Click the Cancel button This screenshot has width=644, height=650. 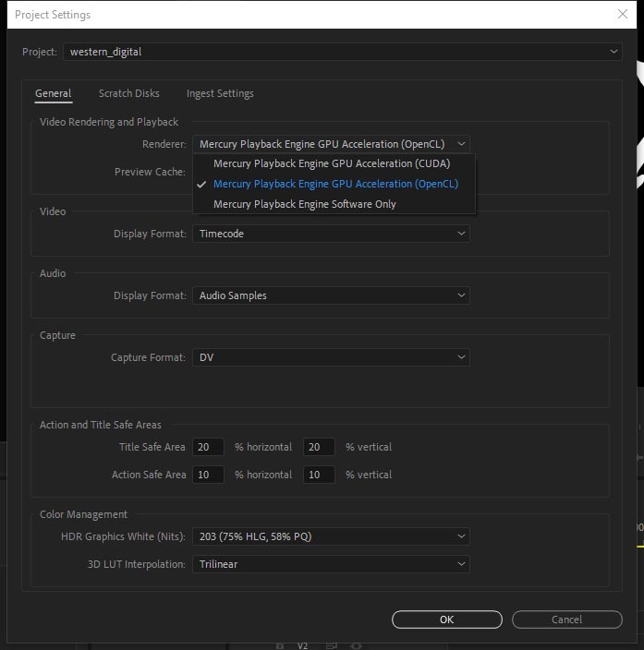pos(566,620)
